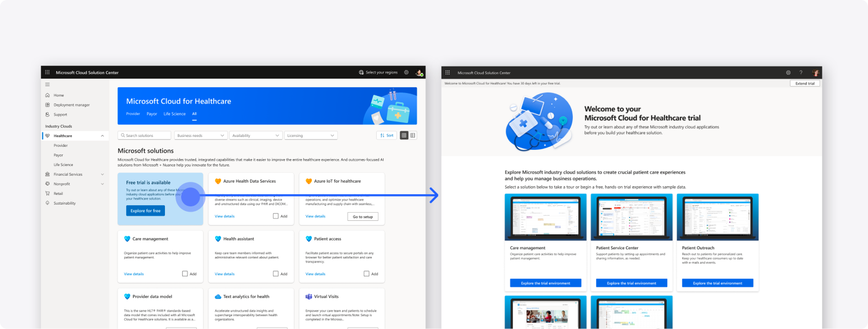Check Add for Azure Health Data Services
Viewport: 868px width, 329px height.
click(276, 216)
